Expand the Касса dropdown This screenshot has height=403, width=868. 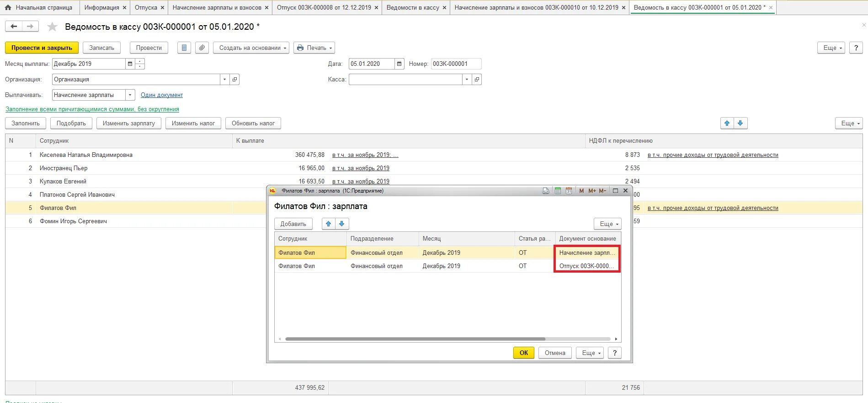click(x=467, y=80)
